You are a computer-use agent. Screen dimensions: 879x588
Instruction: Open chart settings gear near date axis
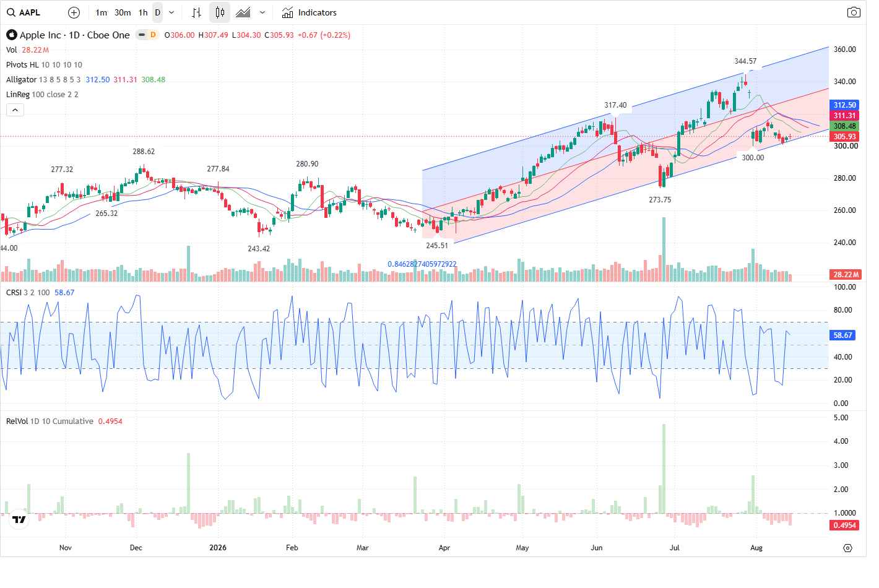click(847, 548)
